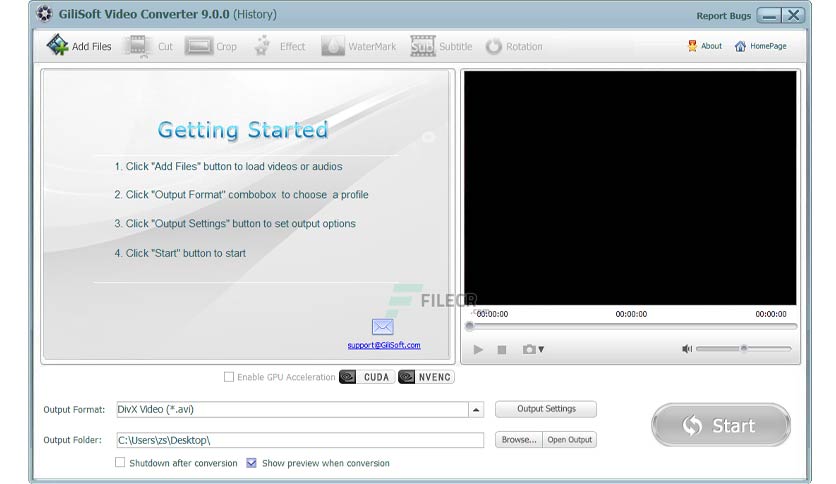Image resolution: width=836 pixels, height=484 pixels.
Task: Toggle Shutdown after conversion checkbox
Action: click(120, 462)
